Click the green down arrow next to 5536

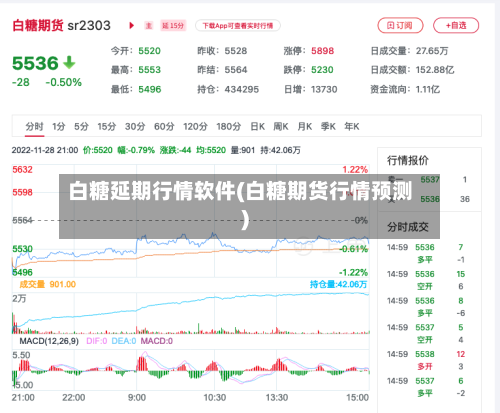(69, 62)
